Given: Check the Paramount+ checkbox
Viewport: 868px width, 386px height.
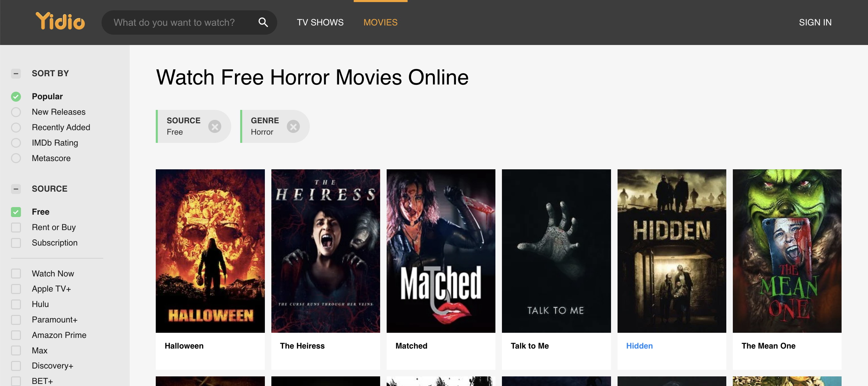Looking at the screenshot, I should [16, 320].
